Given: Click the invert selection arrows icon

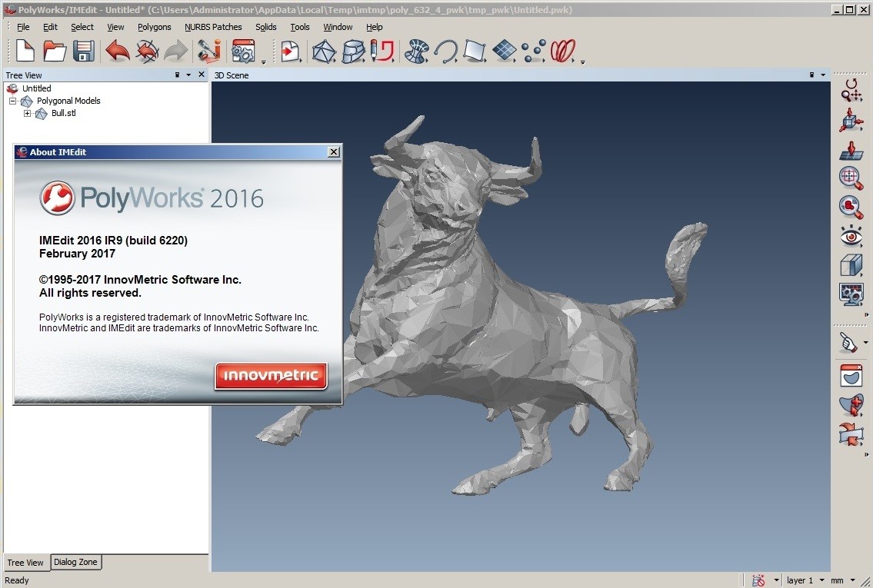Looking at the screenshot, I should [851, 434].
